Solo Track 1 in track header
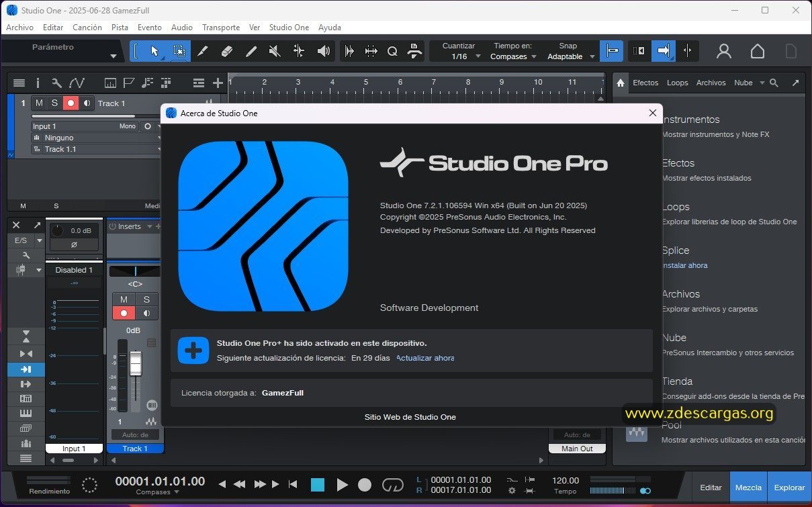Viewport: 812px width, 507px height. (54, 103)
